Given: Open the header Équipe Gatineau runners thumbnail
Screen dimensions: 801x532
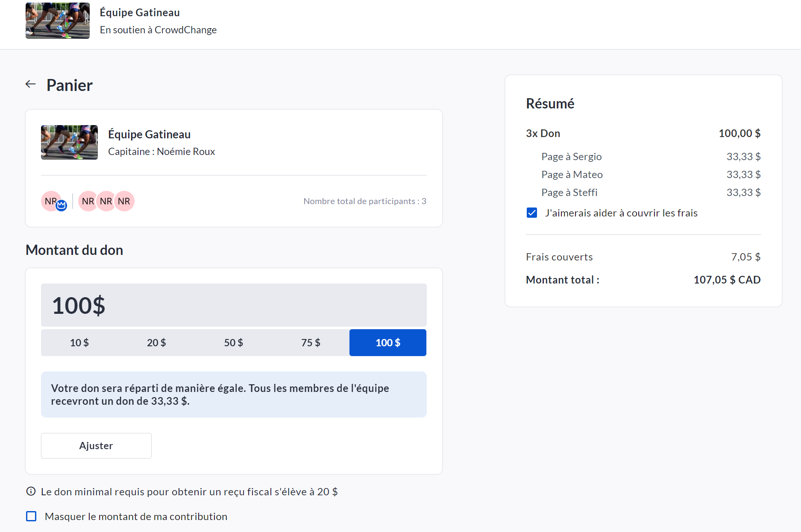Looking at the screenshot, I should tap(58, 21).
